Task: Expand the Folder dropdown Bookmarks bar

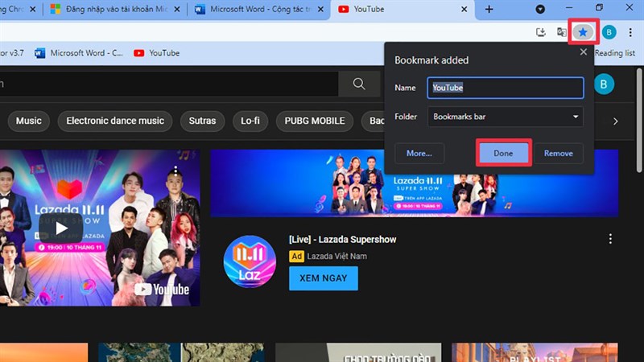Action: click(506, 117)
